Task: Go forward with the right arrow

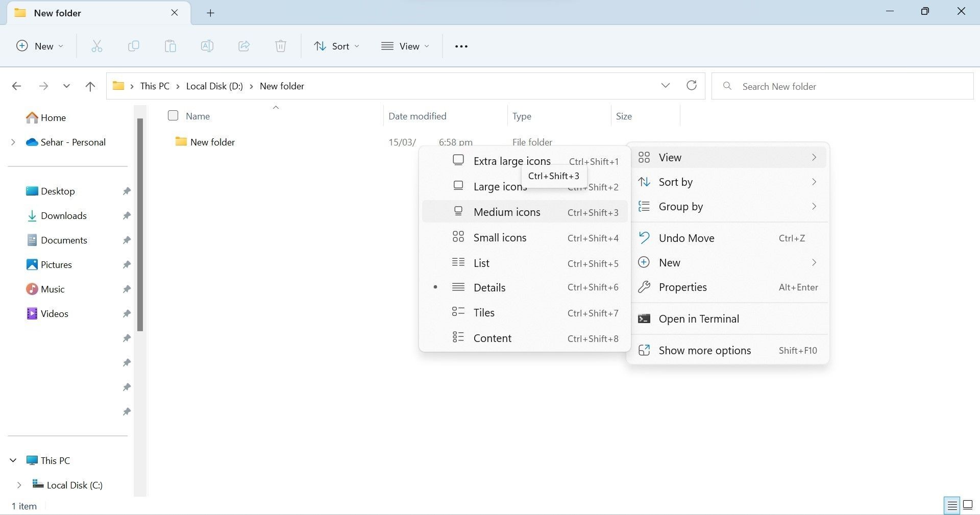Action: click(43, 86)
